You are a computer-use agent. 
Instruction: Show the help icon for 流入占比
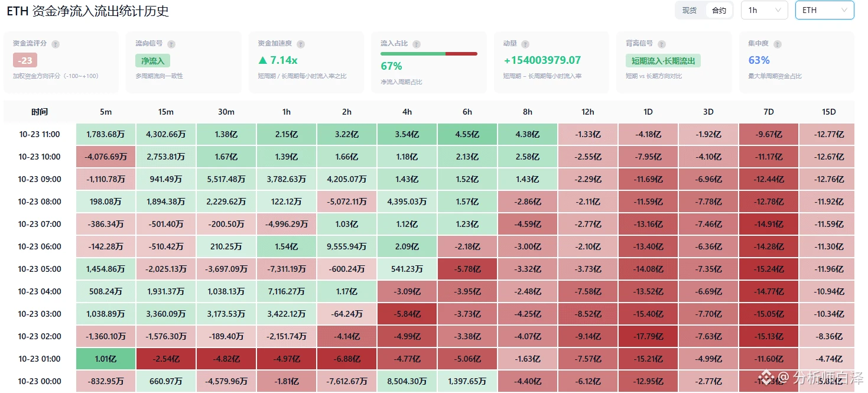[417, 44]
